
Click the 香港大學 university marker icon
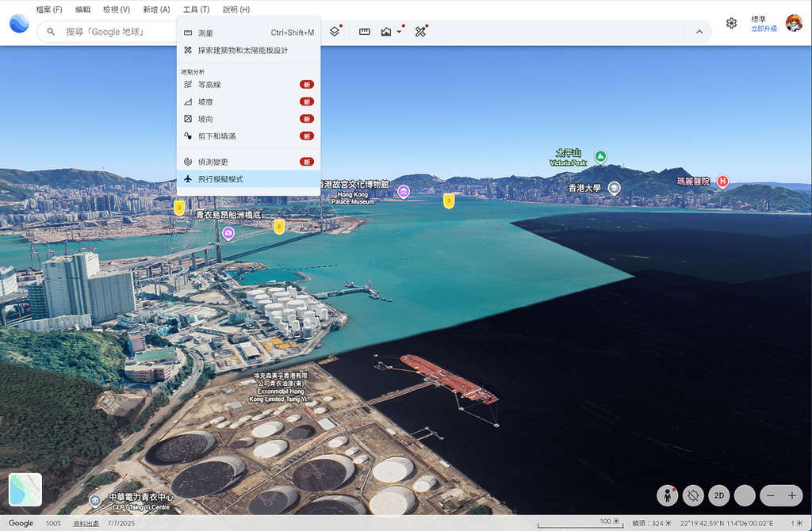tap(615, 188)
